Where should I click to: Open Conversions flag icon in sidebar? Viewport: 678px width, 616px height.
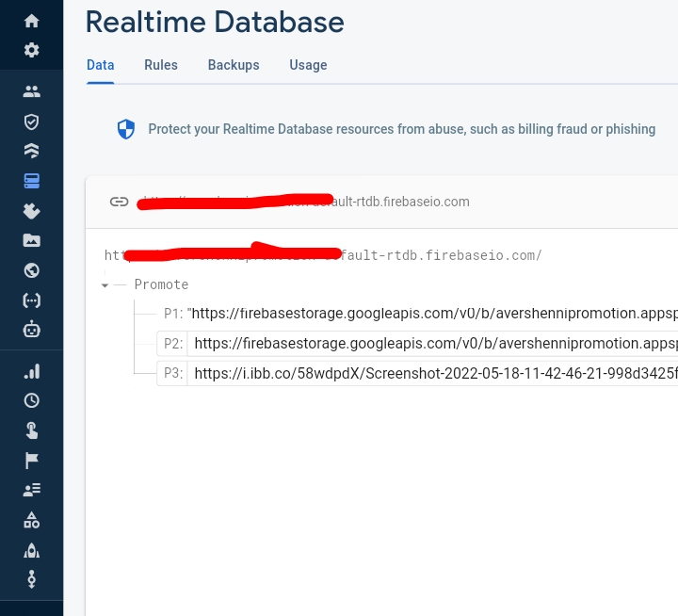pos(32,461)
